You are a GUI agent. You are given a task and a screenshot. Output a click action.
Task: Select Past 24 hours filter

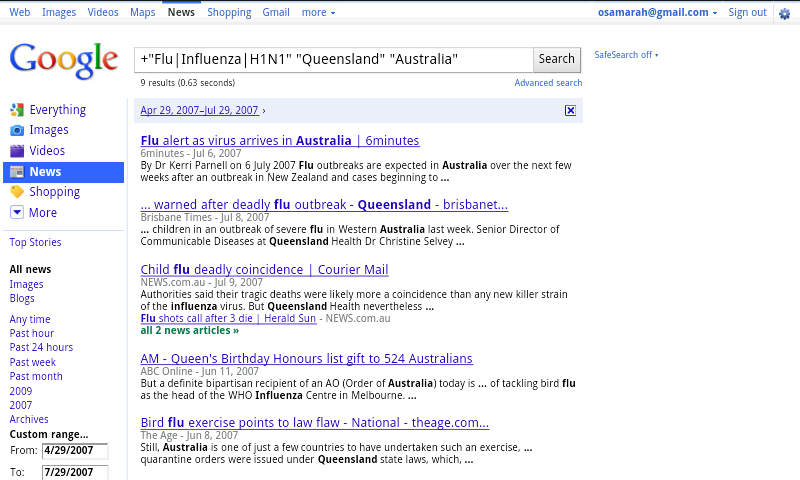[x=41, y=347]
